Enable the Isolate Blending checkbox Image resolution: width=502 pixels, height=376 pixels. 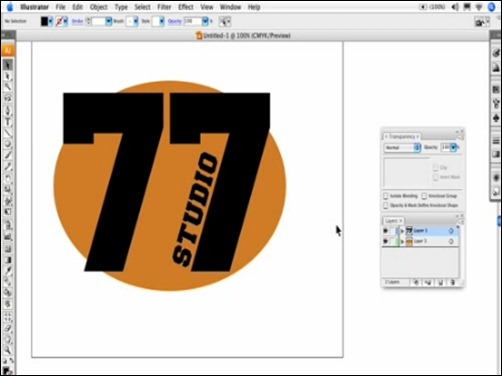point(386,196)
